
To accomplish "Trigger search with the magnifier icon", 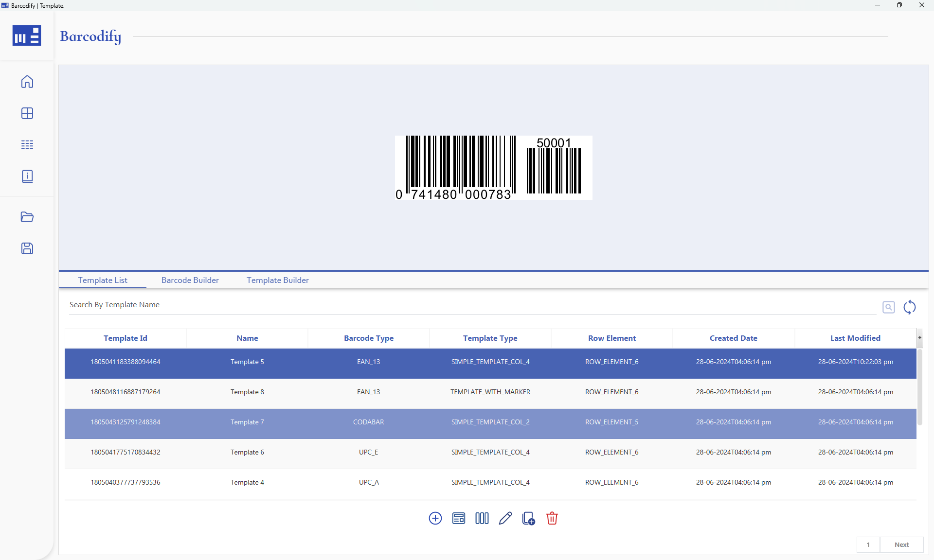I will [889, 307].
